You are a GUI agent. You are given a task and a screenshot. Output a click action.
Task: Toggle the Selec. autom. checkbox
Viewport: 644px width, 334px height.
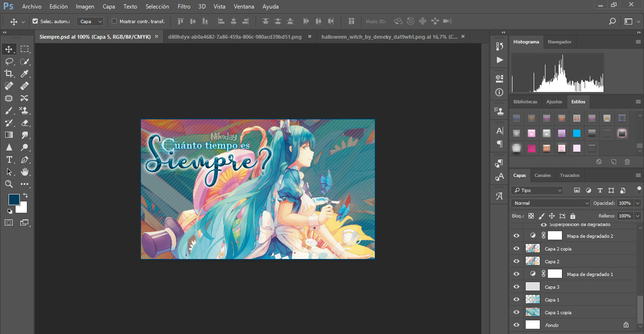(35, 21)
